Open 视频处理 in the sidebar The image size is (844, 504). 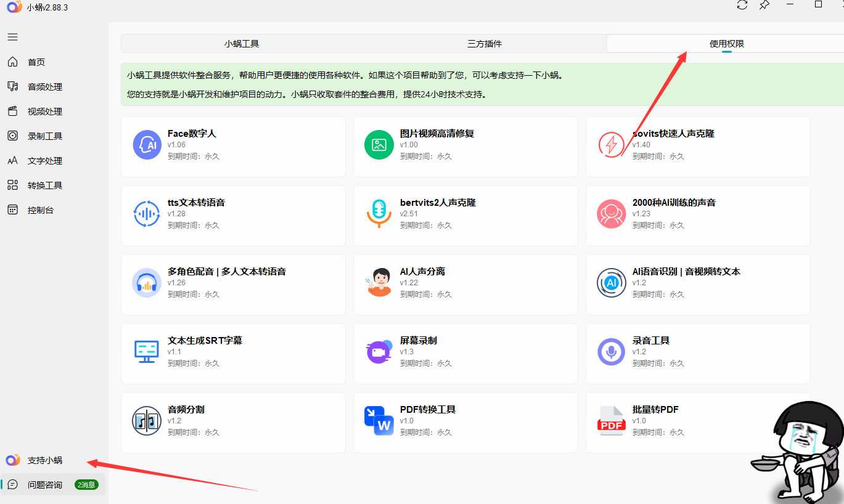pyautogui.click(x=44, y=112)
